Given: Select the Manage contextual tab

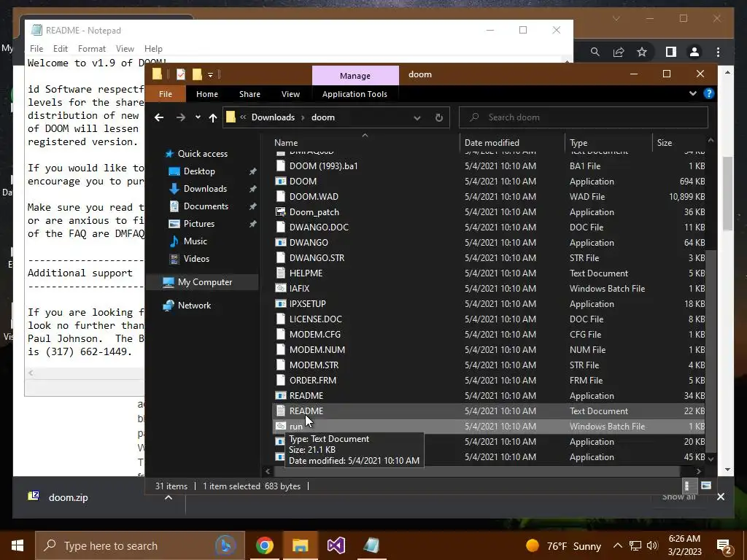Looking at the screenshot, I should coord(355,75).
